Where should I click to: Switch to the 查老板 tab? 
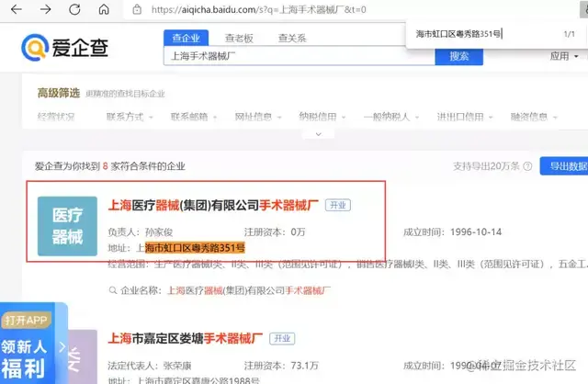(239, 38)
